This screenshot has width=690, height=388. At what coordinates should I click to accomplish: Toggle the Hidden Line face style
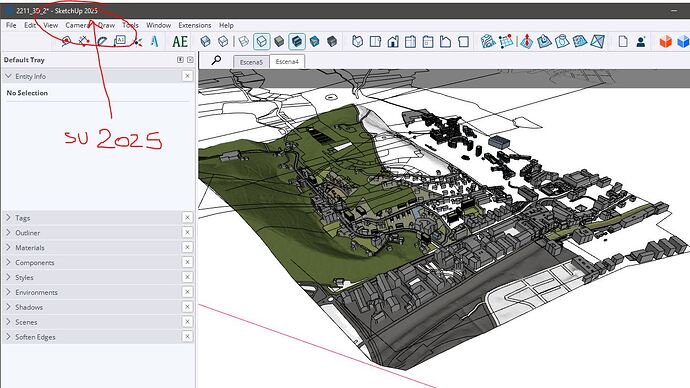click(261, 42)
